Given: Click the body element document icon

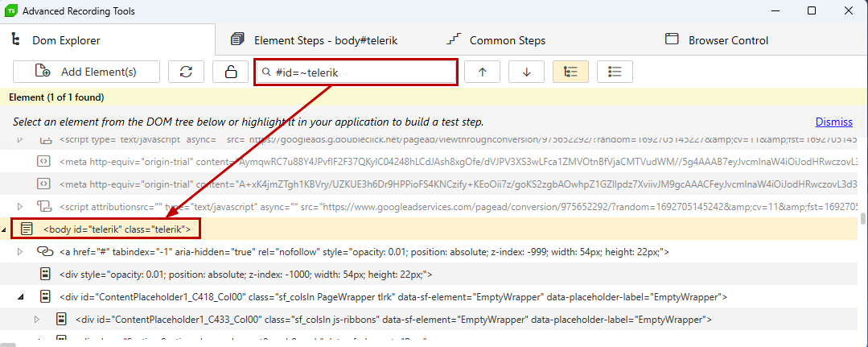Looking at the screenshot, I should 26,229.
